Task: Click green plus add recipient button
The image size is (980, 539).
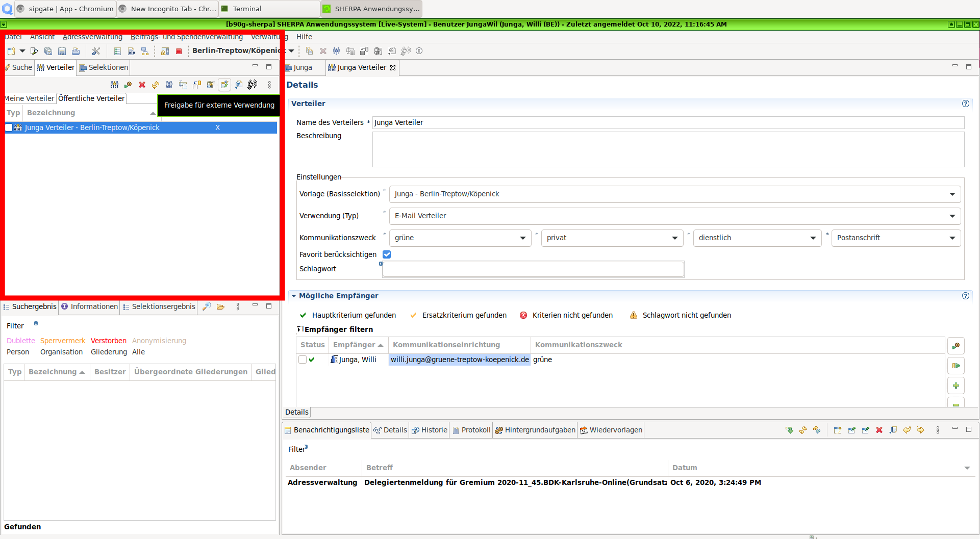Action: tap(956, 386)
